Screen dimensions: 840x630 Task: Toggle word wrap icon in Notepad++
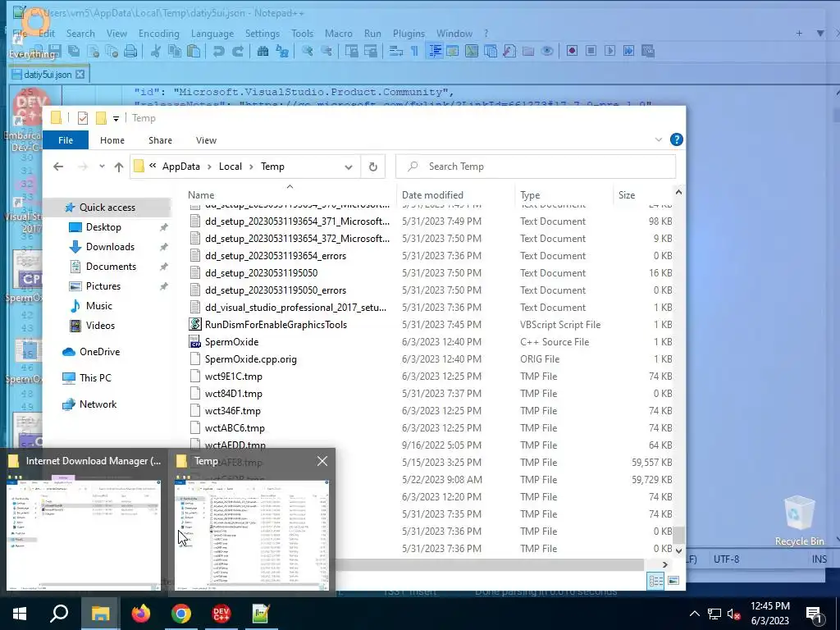point(396,52)
